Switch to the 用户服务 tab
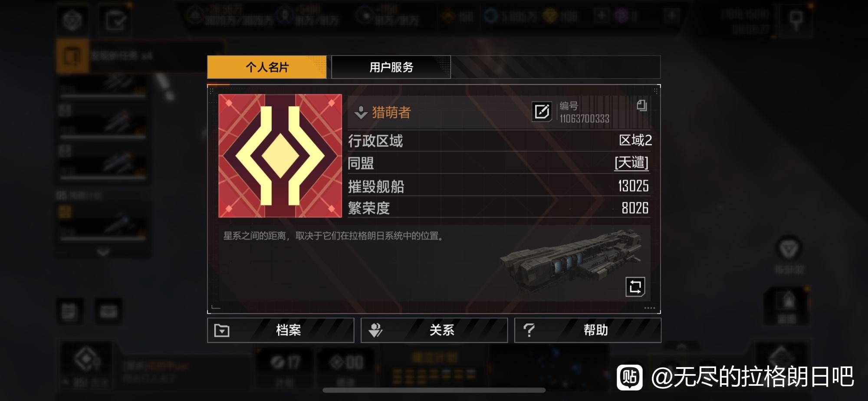The width and height of the screenshot is (868, 401). pos(391,67)
